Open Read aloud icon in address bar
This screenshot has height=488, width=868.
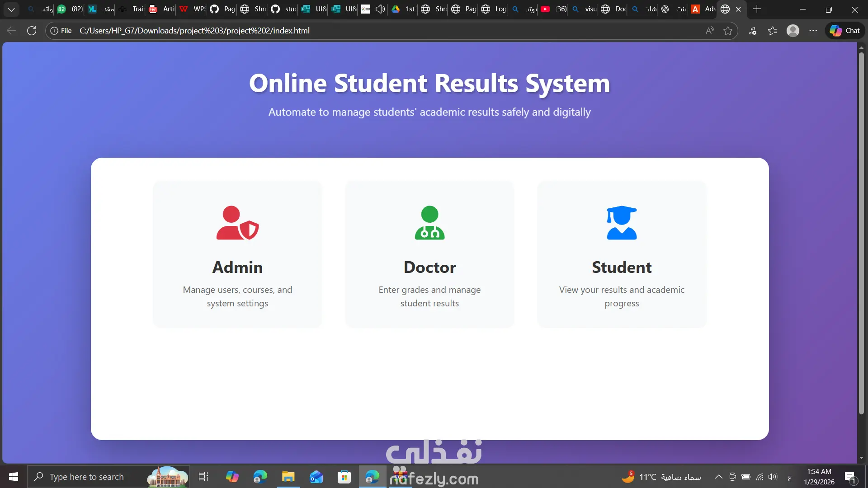pyautogui.click(x=710, y=31)
